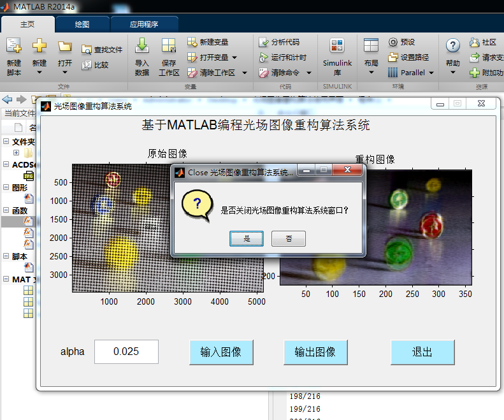Close the Close confirmation dialog
This screenshot has width=504, height=420.
pos(347,170)
